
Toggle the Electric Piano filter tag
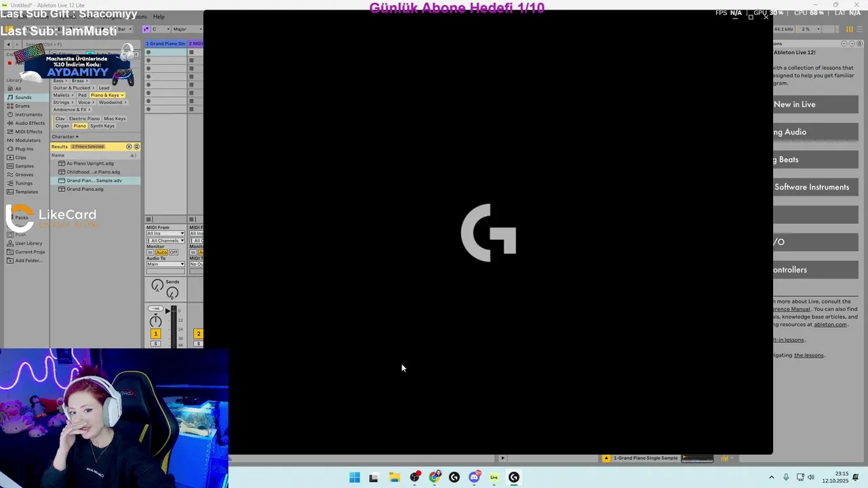click(84, 119)
